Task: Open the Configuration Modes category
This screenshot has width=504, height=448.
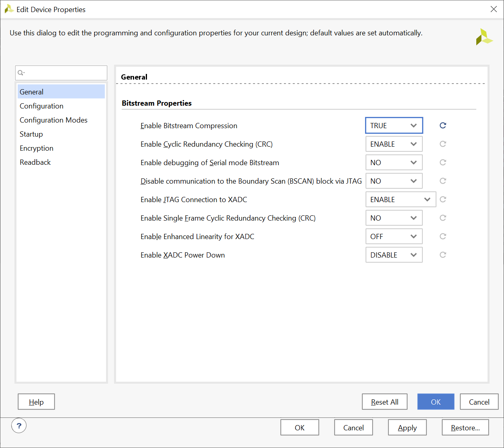Action: pyautogui.click(x=61, y=120)
